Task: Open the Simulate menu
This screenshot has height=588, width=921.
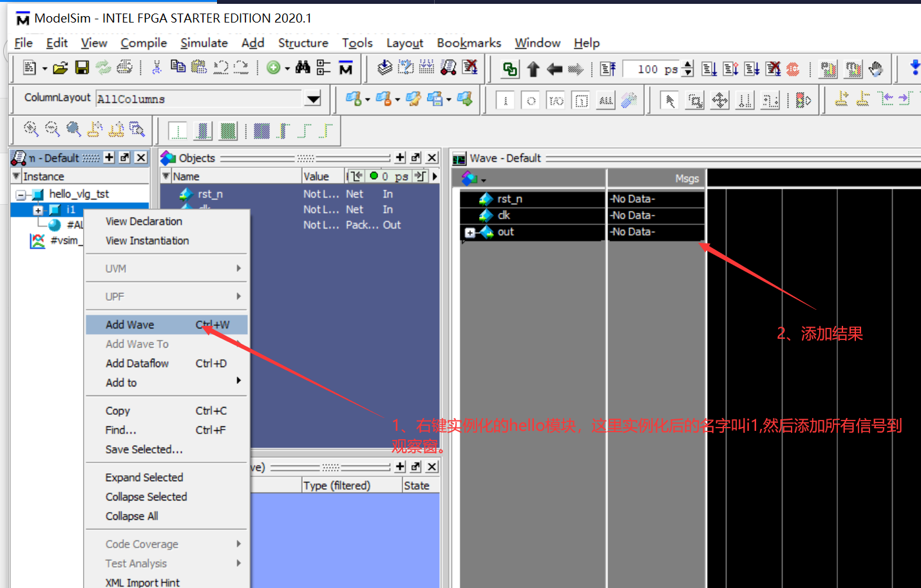Action: (x=204, y=43)
